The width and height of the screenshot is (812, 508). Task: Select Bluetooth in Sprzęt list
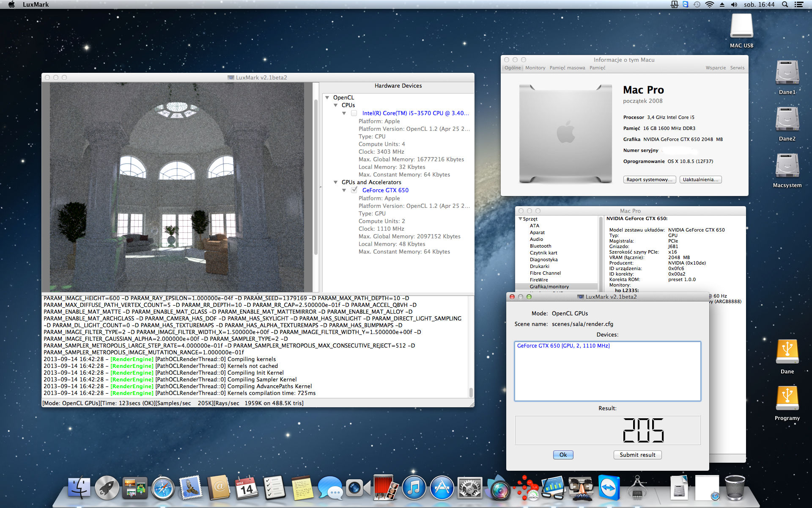pos(540,246)
